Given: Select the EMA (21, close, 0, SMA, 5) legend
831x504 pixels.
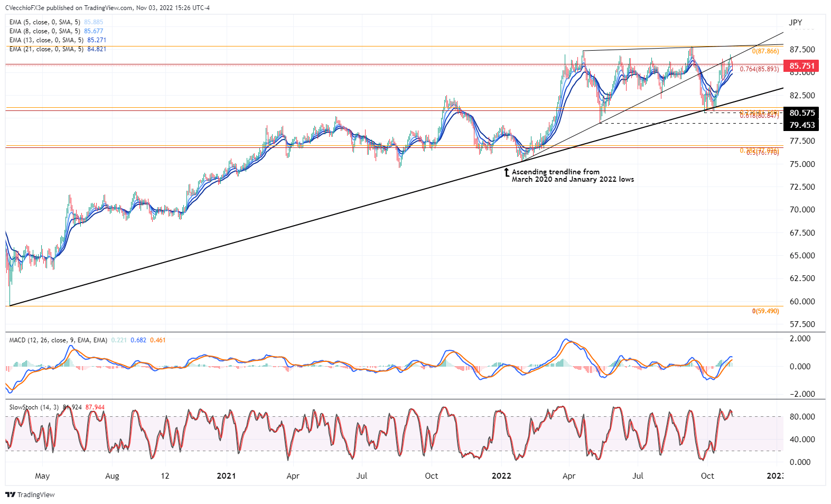Looking at the screenshot, I should pos(46,49).
